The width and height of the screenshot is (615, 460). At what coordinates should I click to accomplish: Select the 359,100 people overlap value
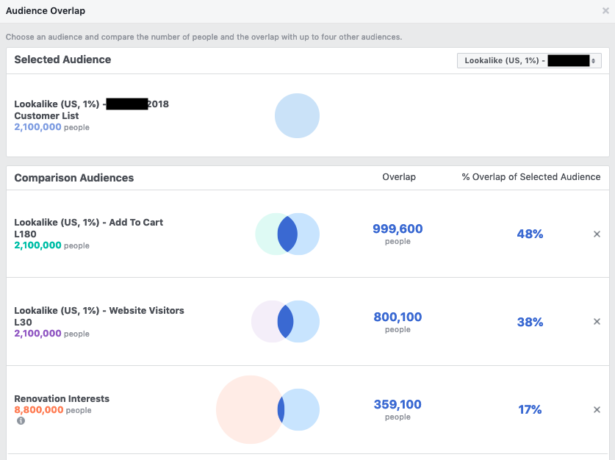pos(397,404)
